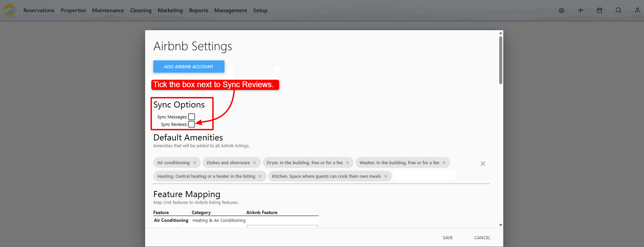644x247 pixels.
Task: Click the Airbnb Feature column header
Action: coord(262,212)
